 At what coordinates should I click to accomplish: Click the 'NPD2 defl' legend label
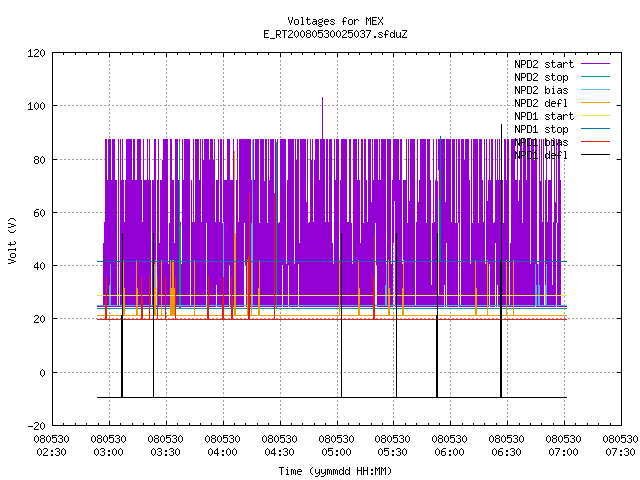click(x=541, y=103)
